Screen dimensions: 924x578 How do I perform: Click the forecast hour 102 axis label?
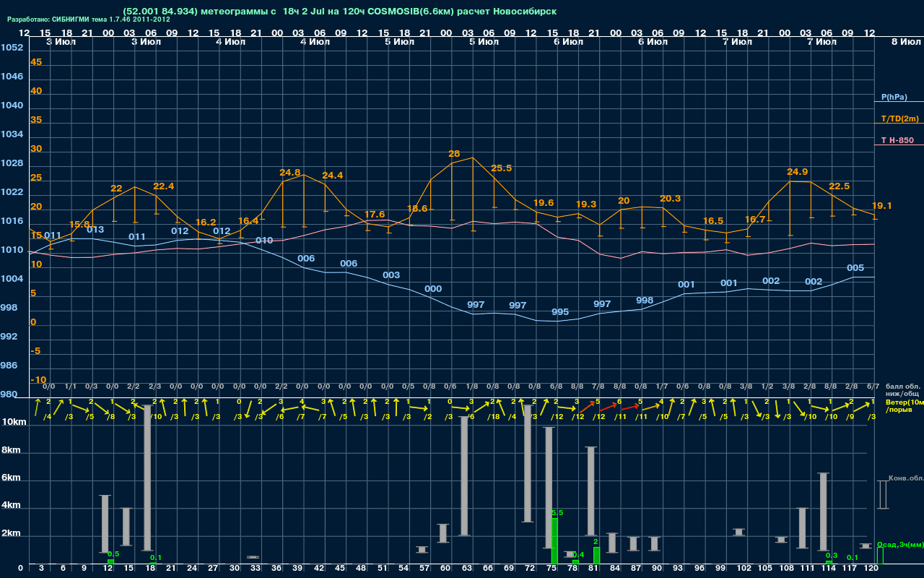coord(744,569)
